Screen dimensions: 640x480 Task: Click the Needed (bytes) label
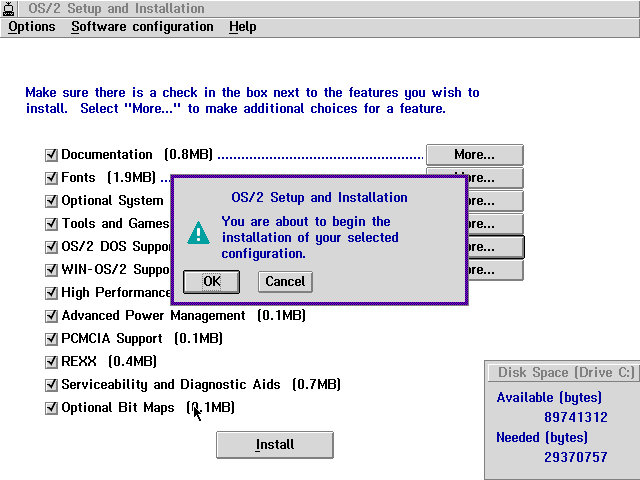coord(542,438)
